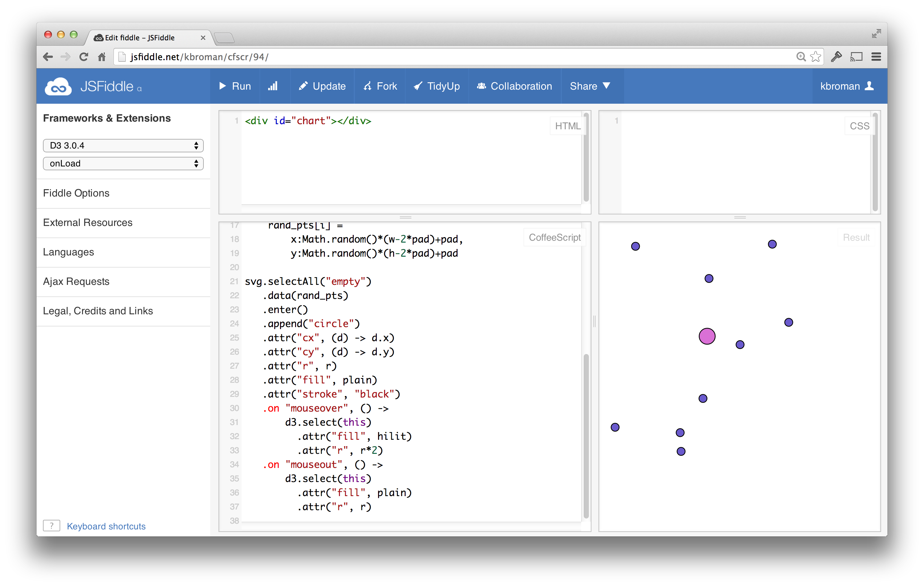Click the wrench extension icon
This screenshot has width=924, height=587.
tap(836, 57)
